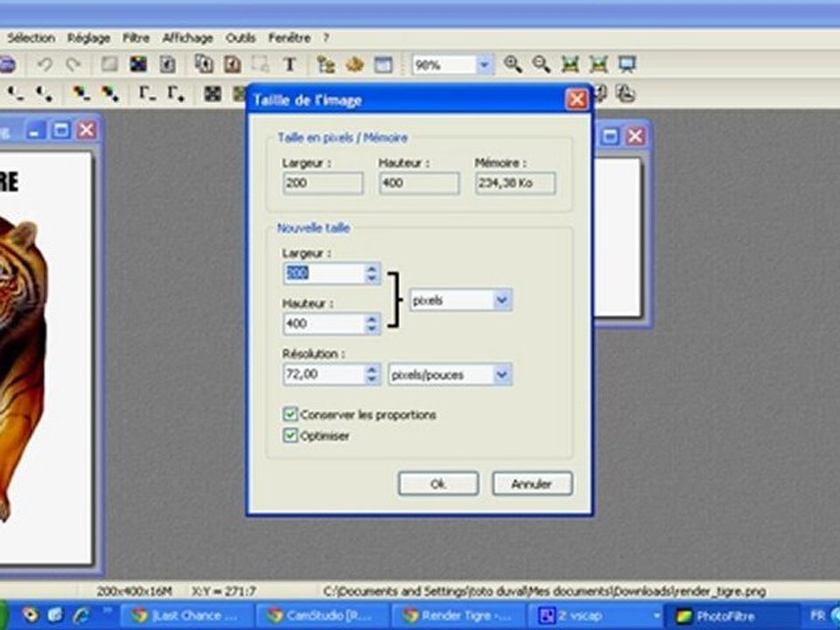Switch to full screen monitor icon

tap(626, 64)
